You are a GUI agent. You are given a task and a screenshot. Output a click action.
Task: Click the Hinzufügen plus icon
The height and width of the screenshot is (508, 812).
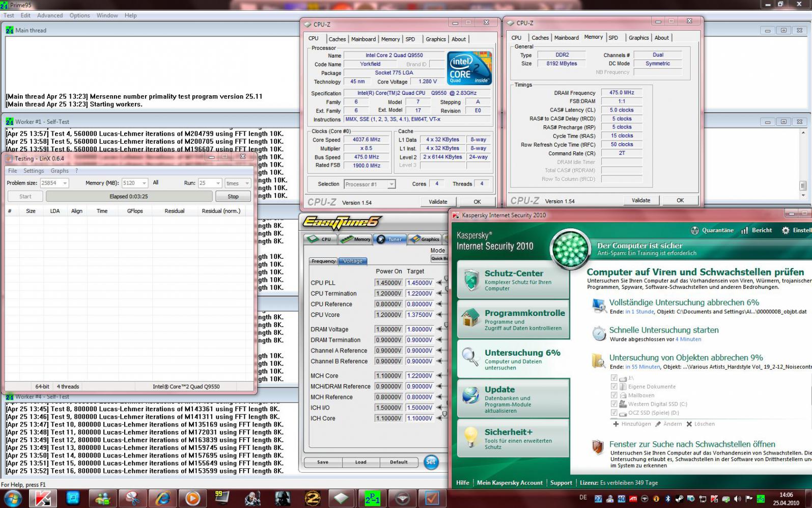pos(615,424)
